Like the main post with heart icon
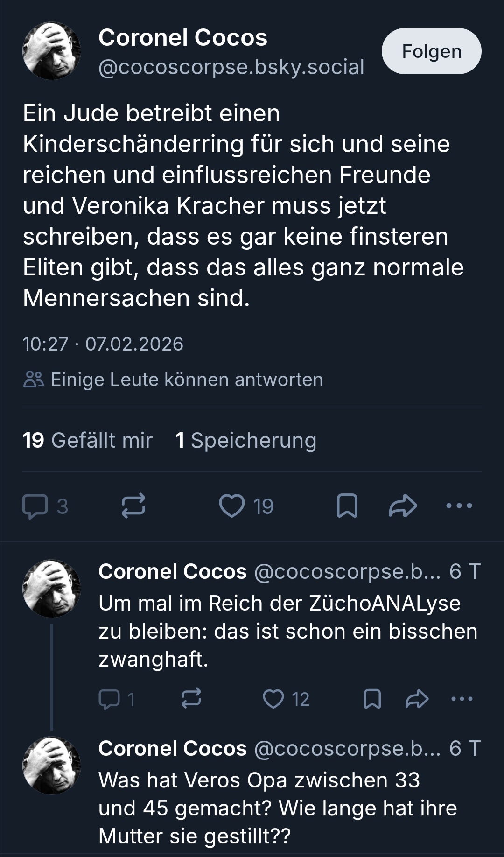Viewport: 504px width, 857px height. coord(232,506)
